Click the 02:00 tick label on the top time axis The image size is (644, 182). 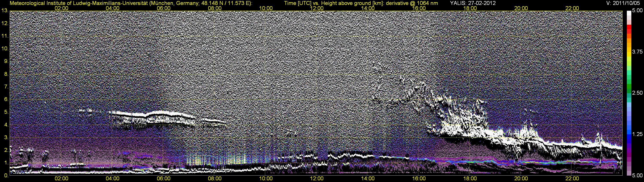point(61,8)
